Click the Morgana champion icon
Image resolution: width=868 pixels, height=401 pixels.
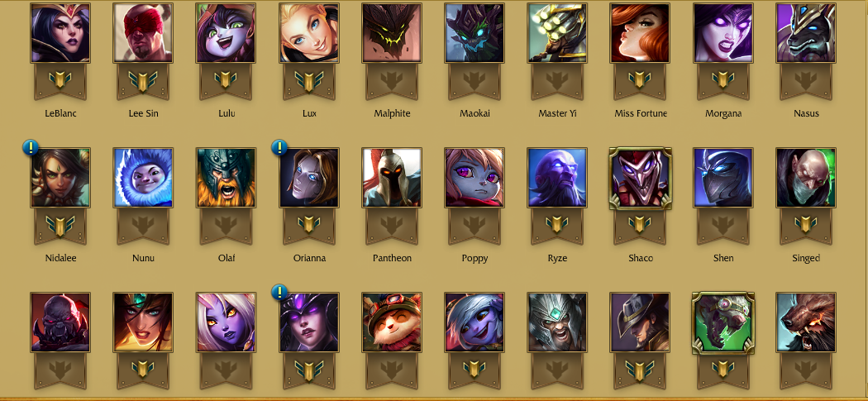[x=723, y=33]
